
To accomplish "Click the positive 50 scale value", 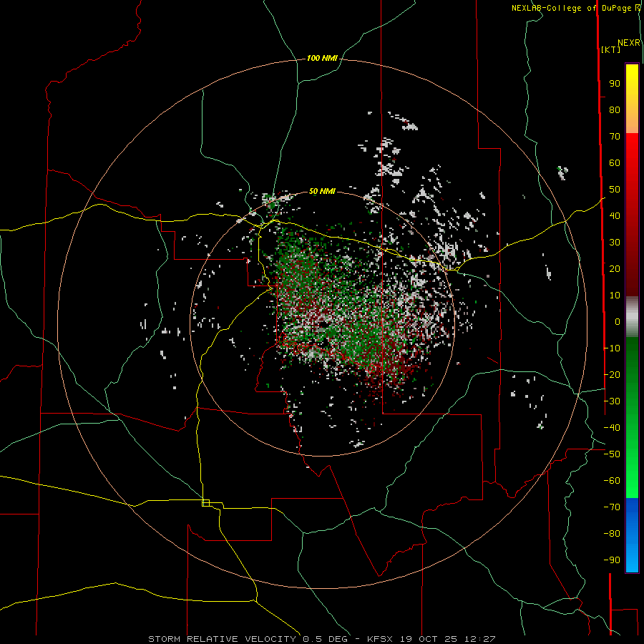I will tap(615, 190).
